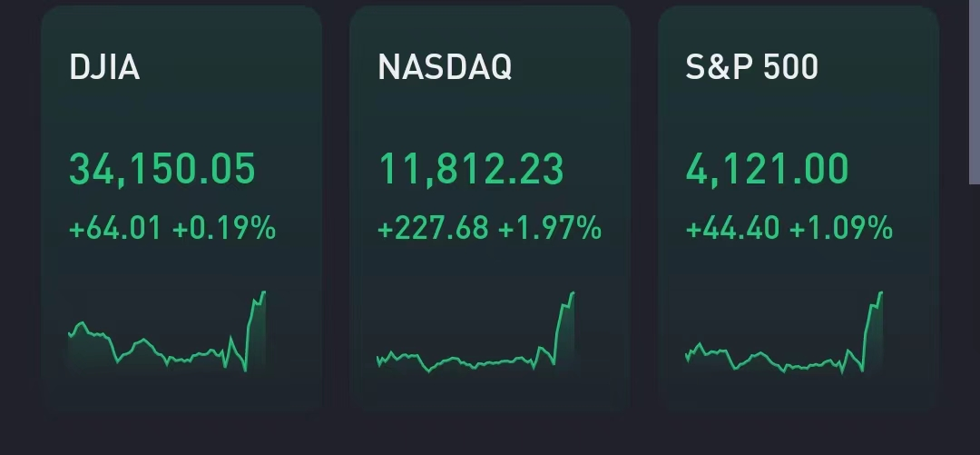The width and height of the screenshot is (980, 455).
Task: Click the NASDAQ index title
Action: (445, 67)
